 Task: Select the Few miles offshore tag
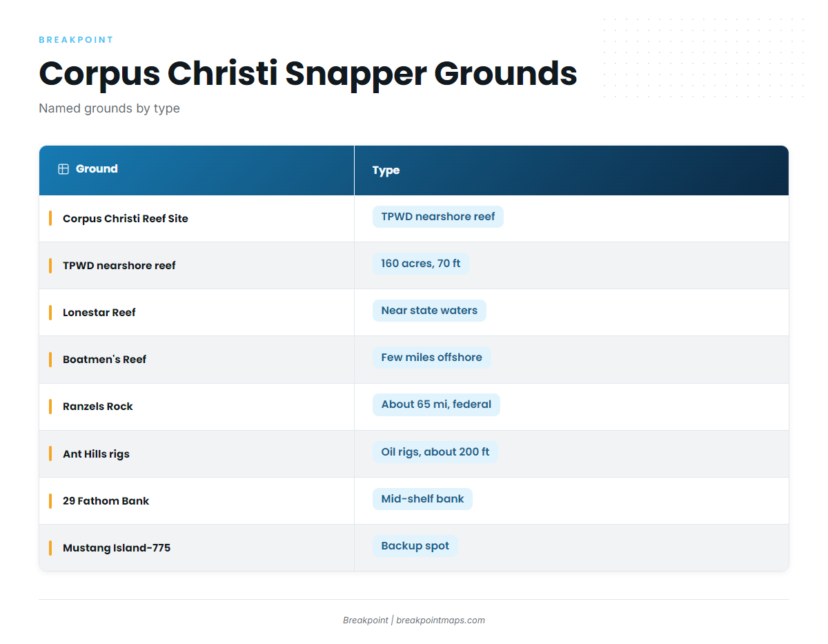(432, 358)
